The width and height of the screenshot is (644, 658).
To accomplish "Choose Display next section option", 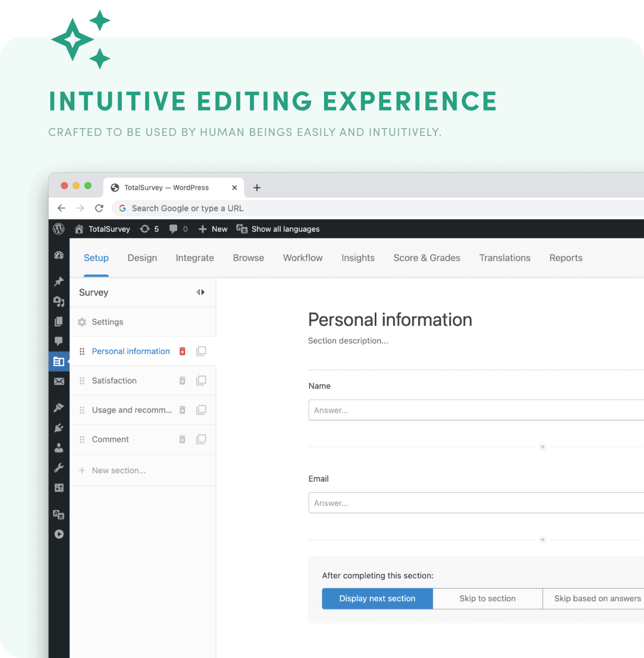I will 377,599.
